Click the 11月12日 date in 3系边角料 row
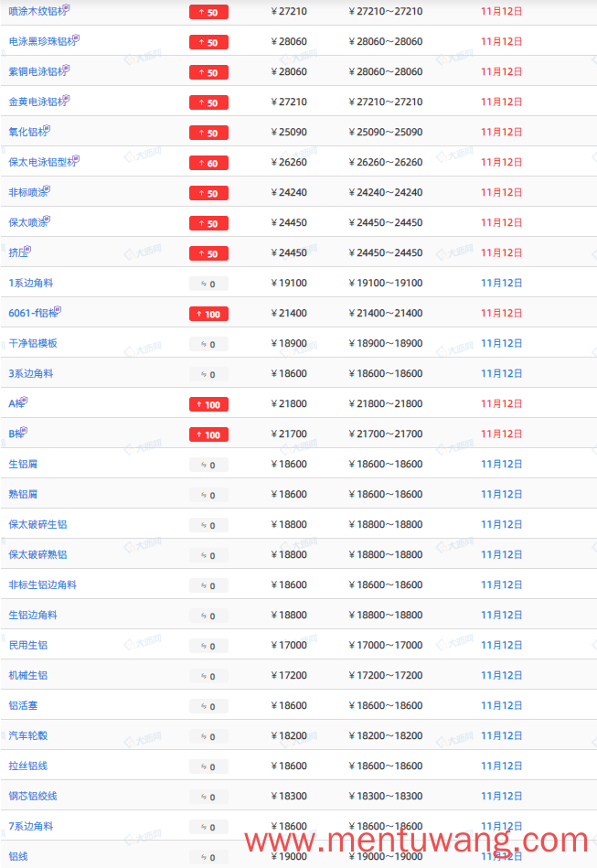The height and width of the screenshot is (868, 597). click(501, 374)
